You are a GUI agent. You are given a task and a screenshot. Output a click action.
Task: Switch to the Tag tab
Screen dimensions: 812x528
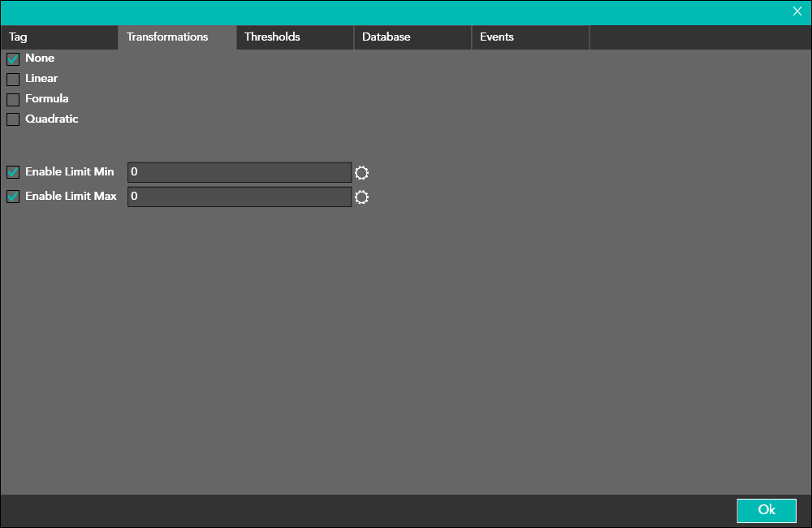tap(58, 37)
